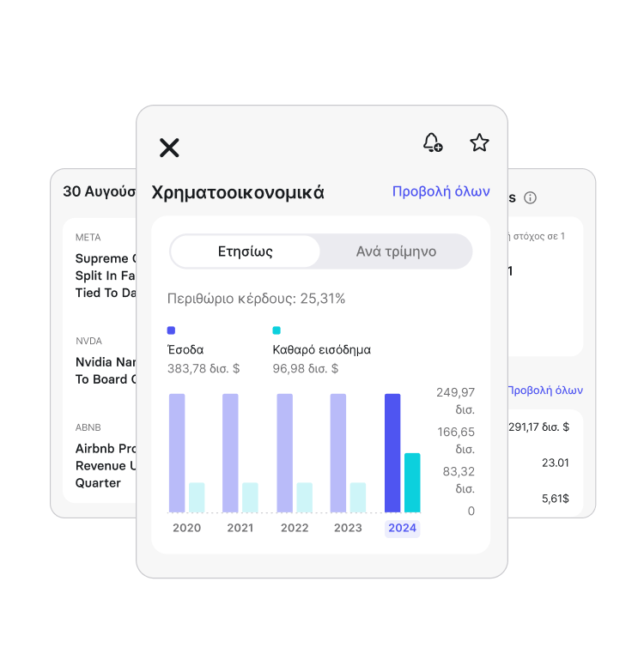This screenshot has height=666, width=644.
Task: Click the cyan Καθαρό εισόδημα legend swatch
Action: [276, 330]
